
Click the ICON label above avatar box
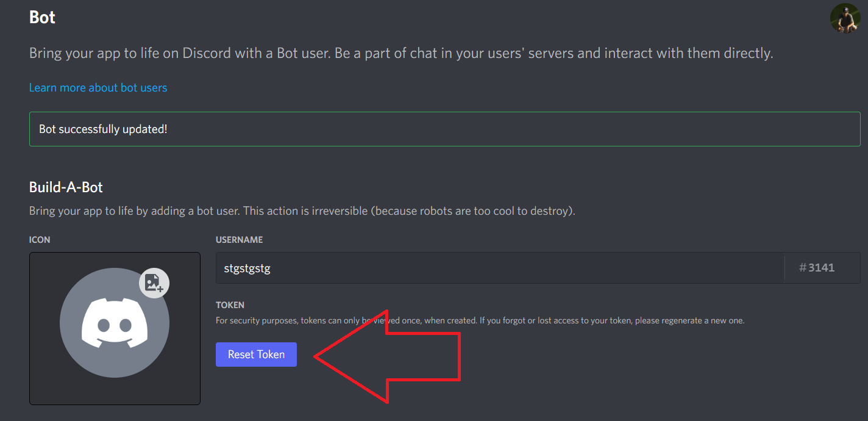click(x=40, y=240)
